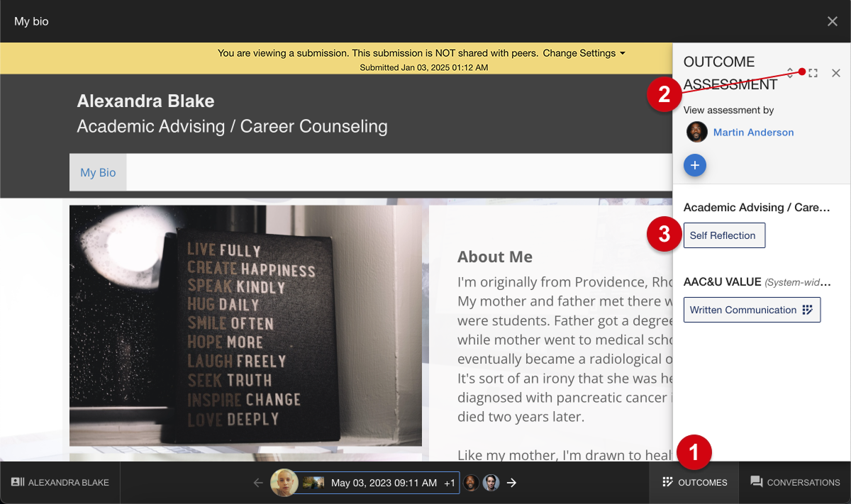Open Martin Anderson's assessment link
This screenshot has width=851, height=504.
point(753,132)
